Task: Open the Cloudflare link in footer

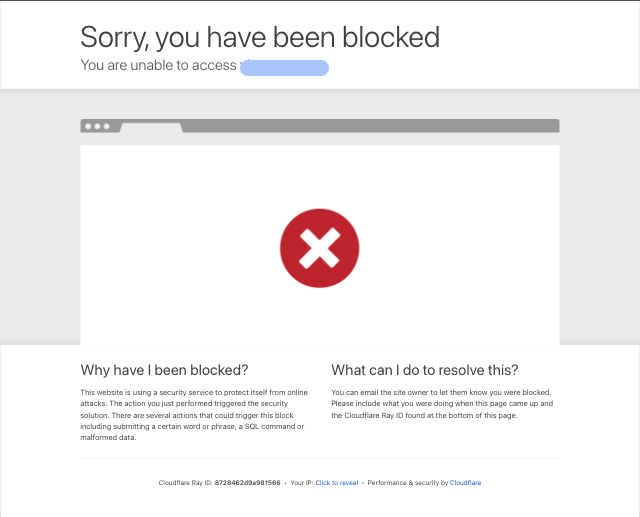Action: (x=465, y=483)
